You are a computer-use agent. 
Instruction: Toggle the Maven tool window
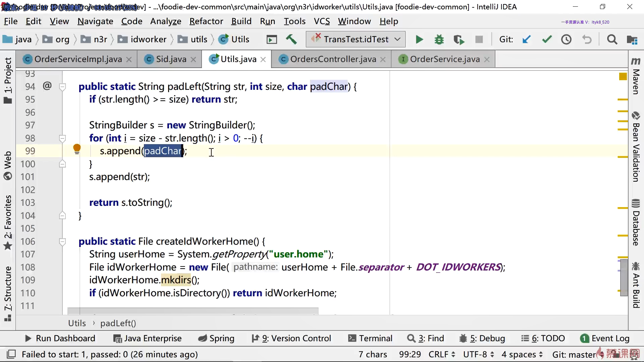click(x=636, y=77)
